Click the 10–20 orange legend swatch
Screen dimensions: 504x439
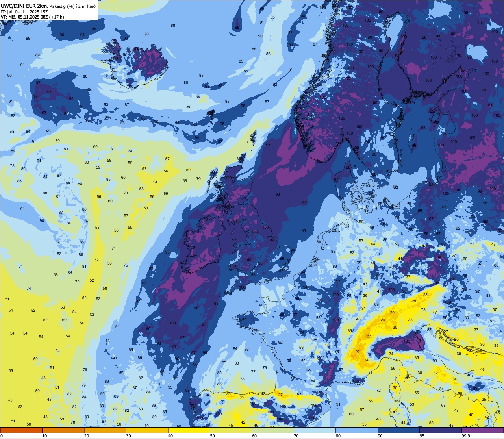[x=63, y=430]
